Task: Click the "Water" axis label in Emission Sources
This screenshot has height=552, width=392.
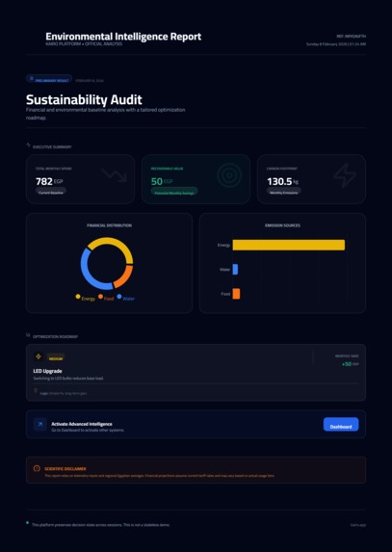Action: coord(224,270)
